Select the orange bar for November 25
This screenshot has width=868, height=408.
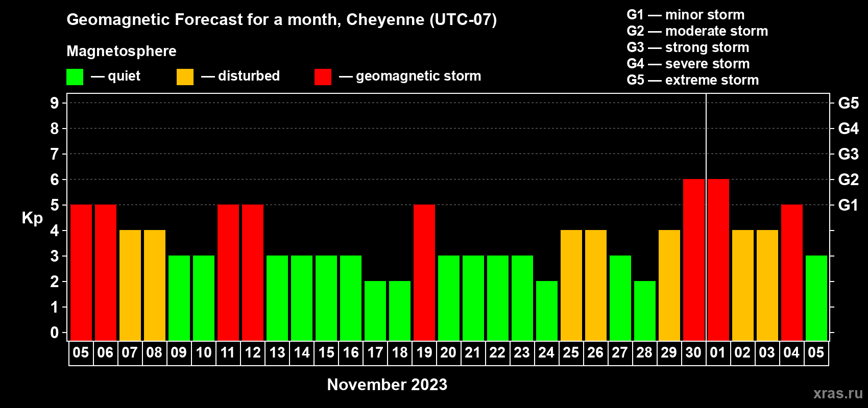(x=571, y=285)
